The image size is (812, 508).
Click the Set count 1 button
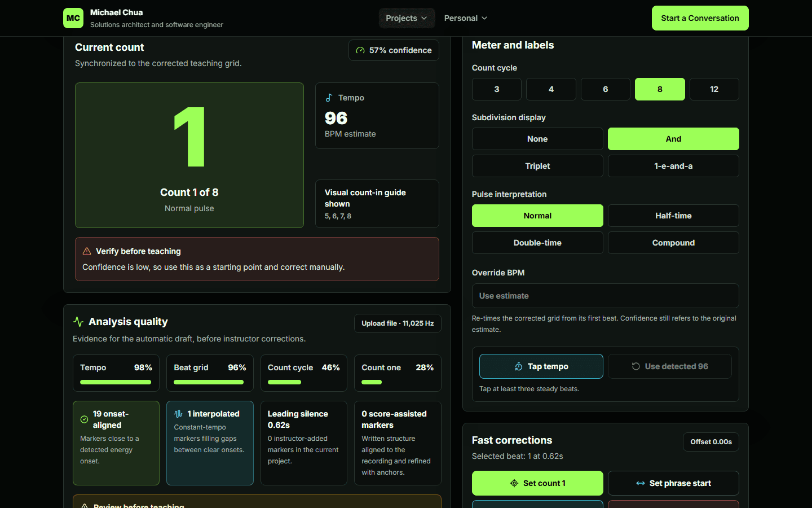click(x=537, y=483)
